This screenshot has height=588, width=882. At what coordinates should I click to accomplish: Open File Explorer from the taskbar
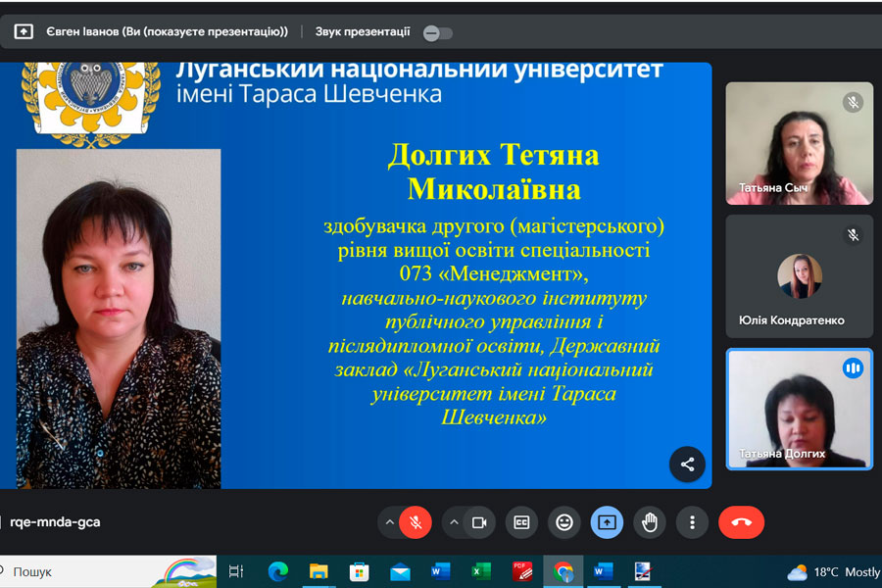click(318, 571)
